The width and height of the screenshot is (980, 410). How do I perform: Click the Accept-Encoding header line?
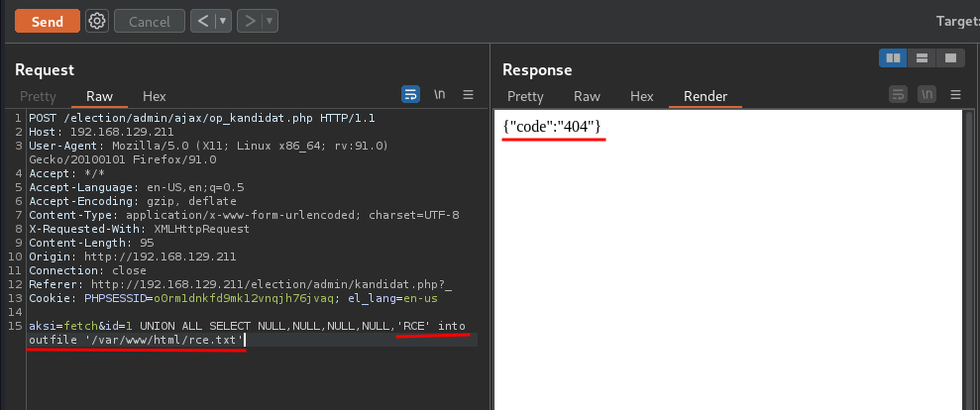coord(133,201)
